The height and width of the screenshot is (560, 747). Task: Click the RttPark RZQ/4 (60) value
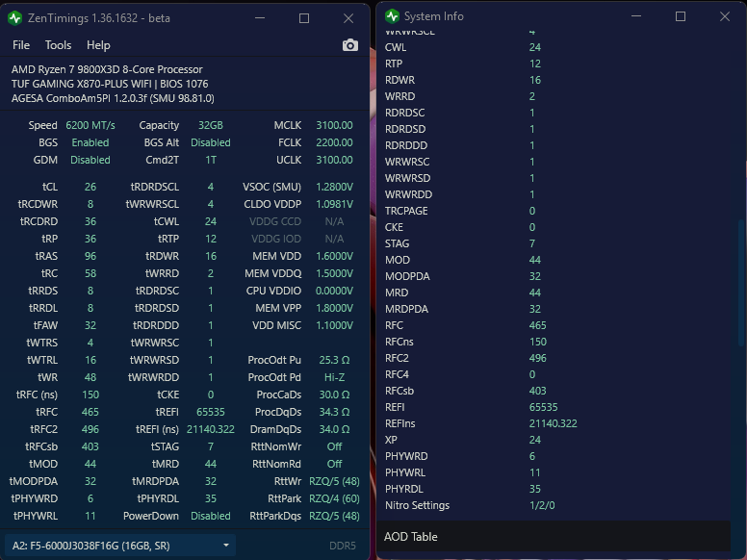tap(334, 498)
